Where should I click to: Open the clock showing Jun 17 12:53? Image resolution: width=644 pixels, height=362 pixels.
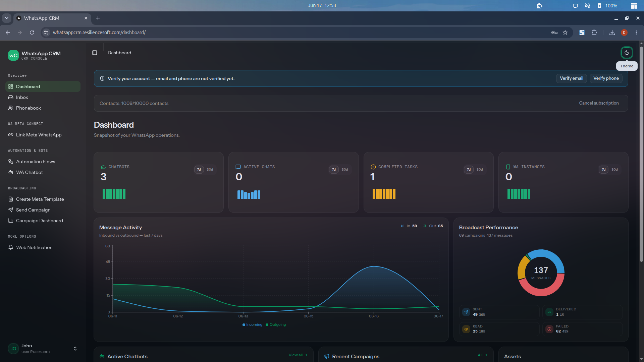point(322,5)
